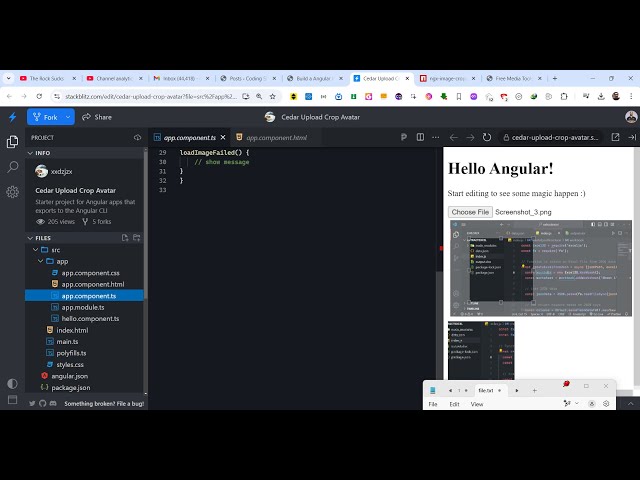Switch to the app.component.html tab

pyautogui.click(x=277, y=137)
